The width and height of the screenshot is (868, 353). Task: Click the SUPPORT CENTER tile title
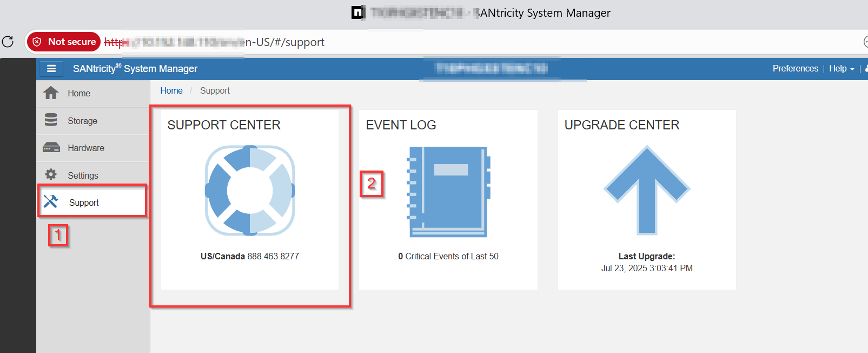(224, 125)
